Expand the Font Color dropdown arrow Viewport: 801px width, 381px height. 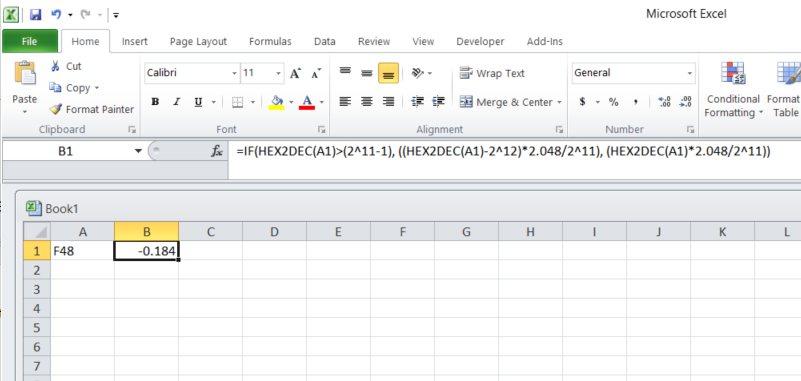pos(322,102)
